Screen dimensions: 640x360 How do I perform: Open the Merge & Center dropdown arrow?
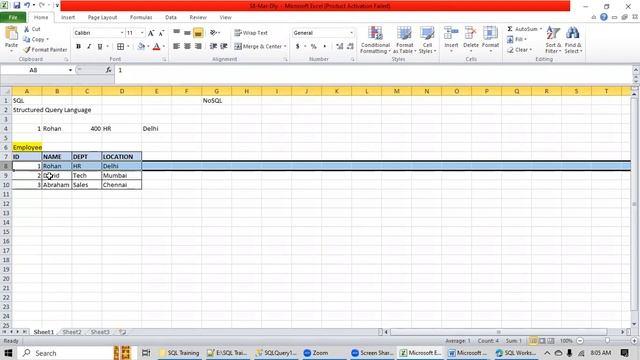[285, 47]
